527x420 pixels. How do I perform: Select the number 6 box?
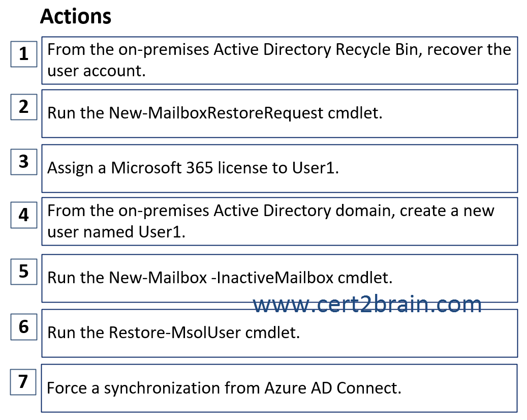[24, 327]
